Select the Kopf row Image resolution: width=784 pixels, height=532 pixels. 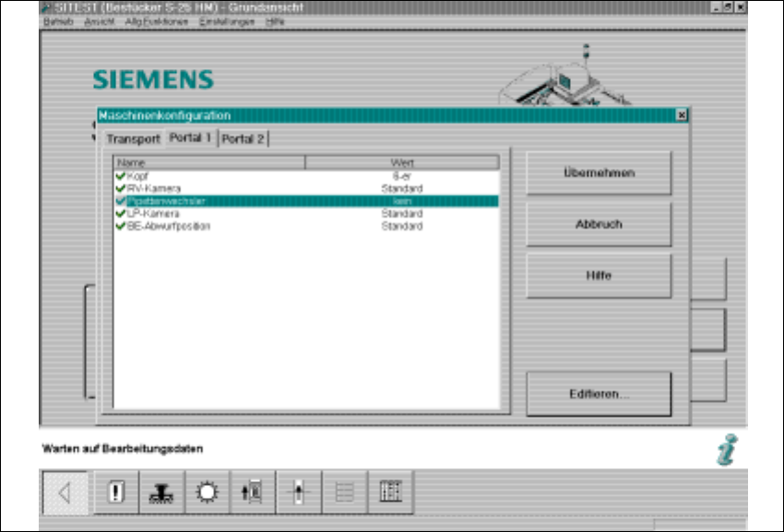coord(306,176)
